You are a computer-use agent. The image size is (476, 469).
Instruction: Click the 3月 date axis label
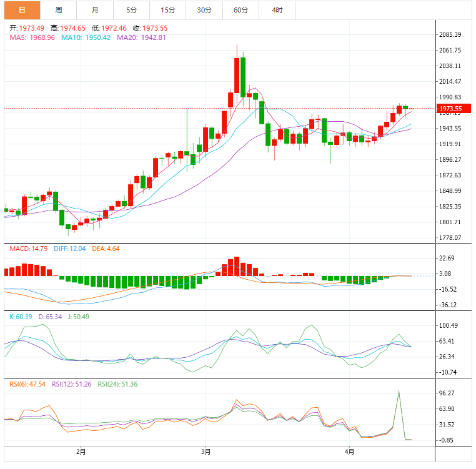(206, 452)
